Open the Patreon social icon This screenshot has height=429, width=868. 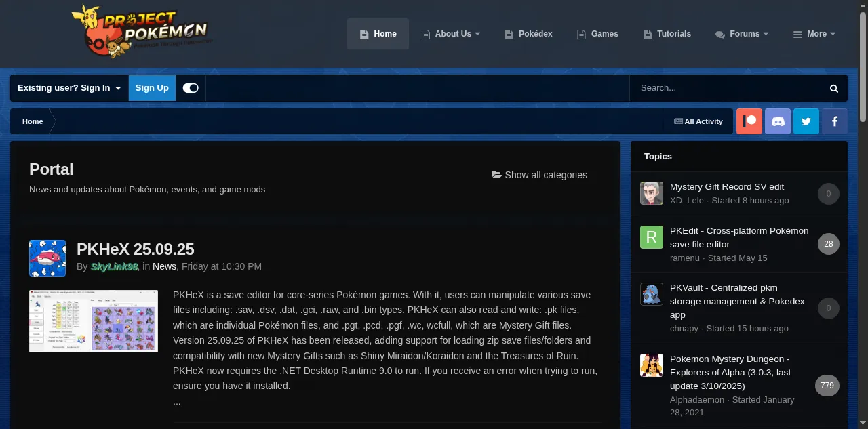click(x=749, y=121)
